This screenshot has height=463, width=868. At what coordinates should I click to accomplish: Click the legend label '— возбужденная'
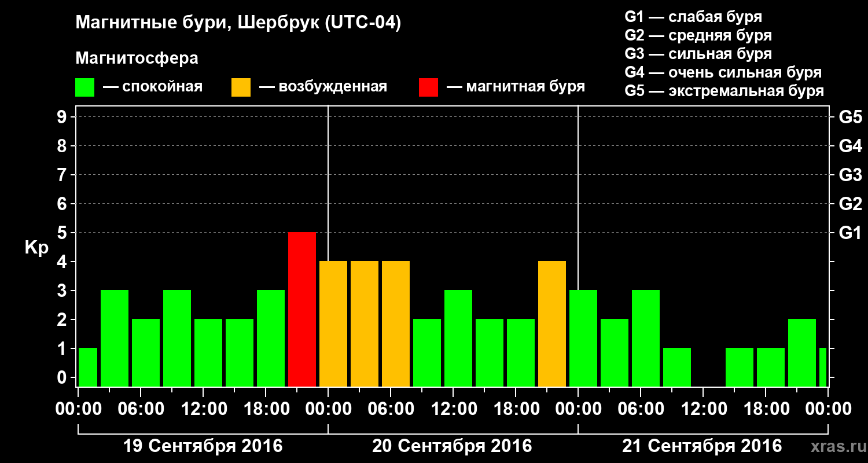pyautogui.click(x=323, y=87)
